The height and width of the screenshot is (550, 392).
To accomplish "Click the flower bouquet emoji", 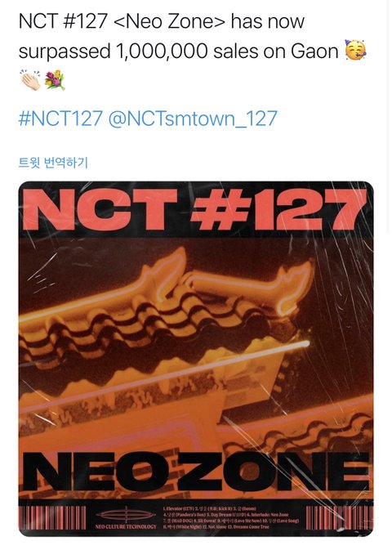I will 55,80.
